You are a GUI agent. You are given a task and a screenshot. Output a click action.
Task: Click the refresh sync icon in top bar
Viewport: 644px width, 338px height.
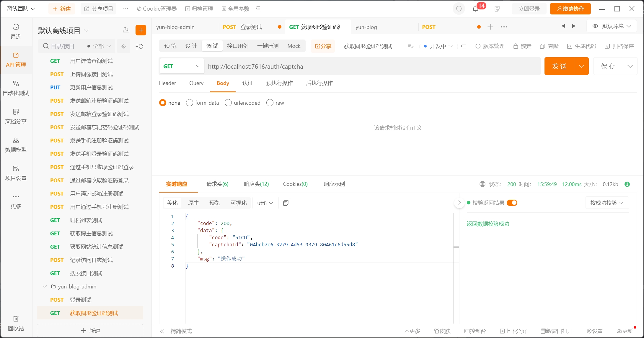click(459, 9)
